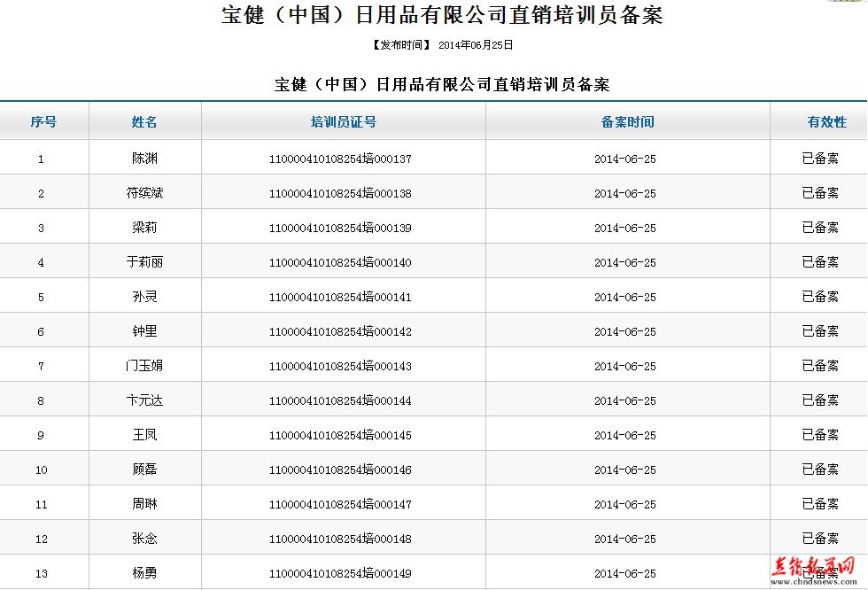The width and height of the screenshot is (868, 590).
Task: Click certificate number ending 培000147
Action: (340, 504)
